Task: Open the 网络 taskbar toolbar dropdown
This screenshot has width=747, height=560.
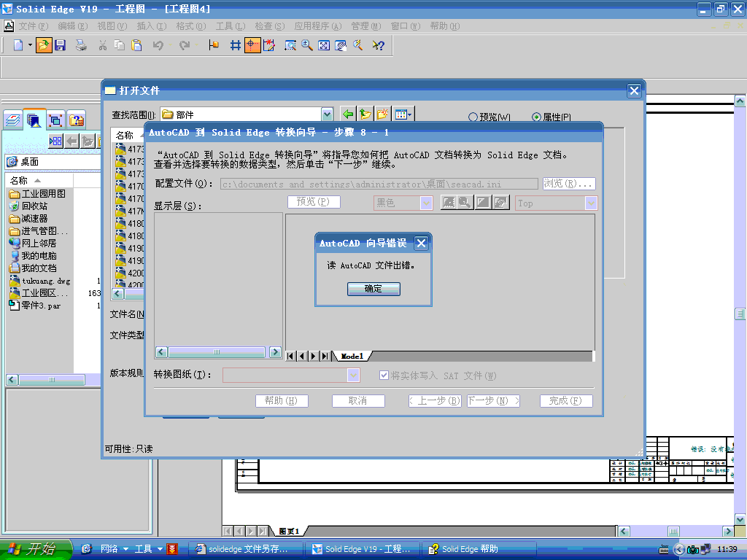Action: coord(125,549)
